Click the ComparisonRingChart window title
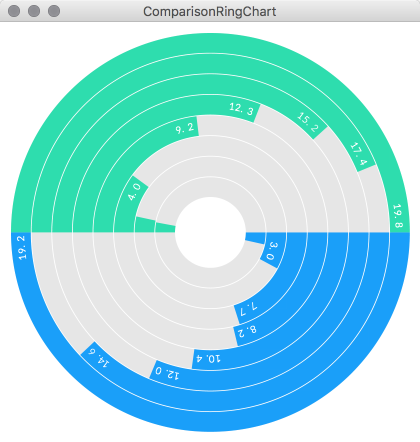Image resolution: width=420 pixels, height=442 pixels. click(x=210, y=11)
